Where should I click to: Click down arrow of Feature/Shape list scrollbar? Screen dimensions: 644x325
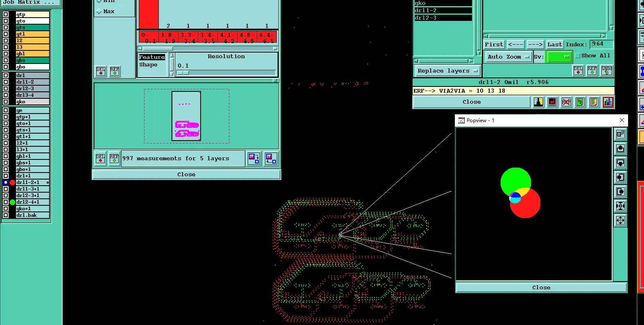pyautogui.click(x=172, y=74)
